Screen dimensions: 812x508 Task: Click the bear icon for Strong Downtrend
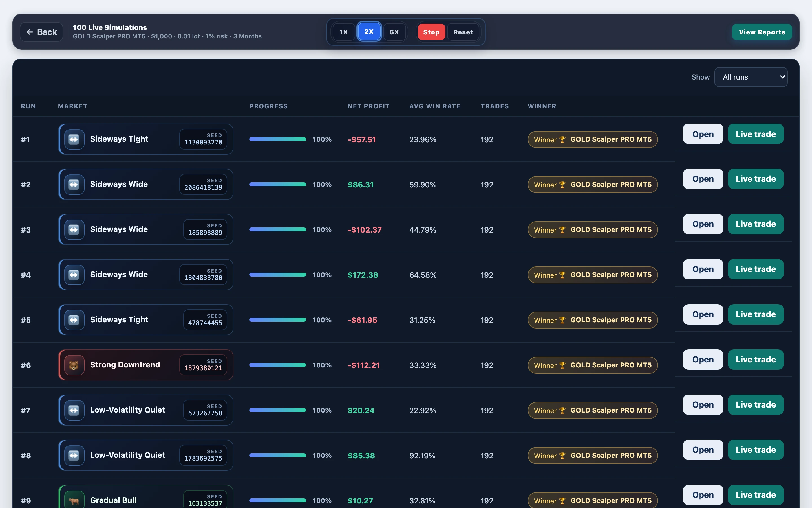click(74, 365)
